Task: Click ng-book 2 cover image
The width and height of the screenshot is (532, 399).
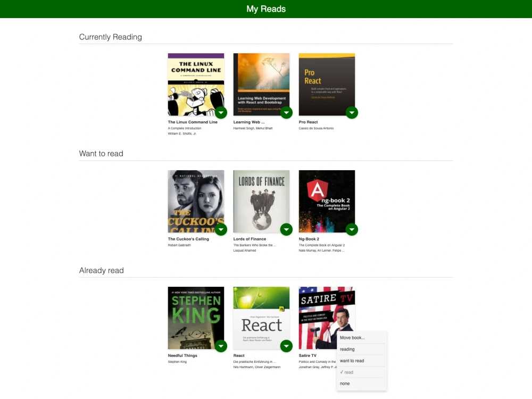Action: pos(327,202)
